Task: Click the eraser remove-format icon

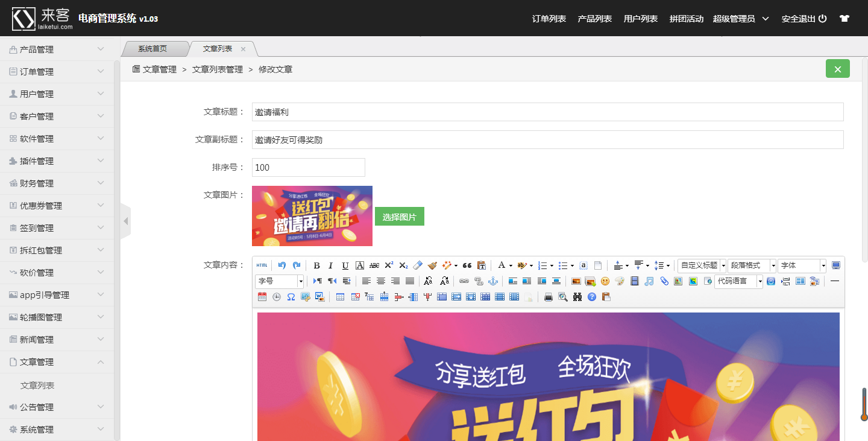Action: (x=418, y=265)
